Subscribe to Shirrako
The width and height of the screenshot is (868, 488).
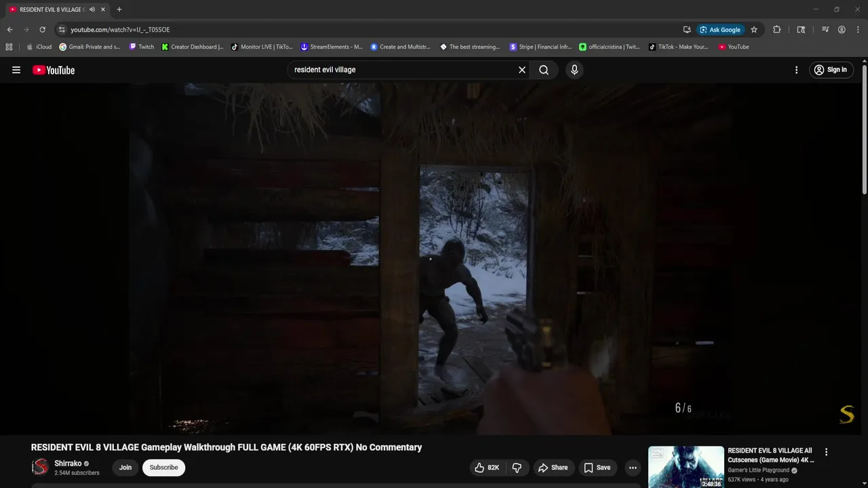coord(163,468)
